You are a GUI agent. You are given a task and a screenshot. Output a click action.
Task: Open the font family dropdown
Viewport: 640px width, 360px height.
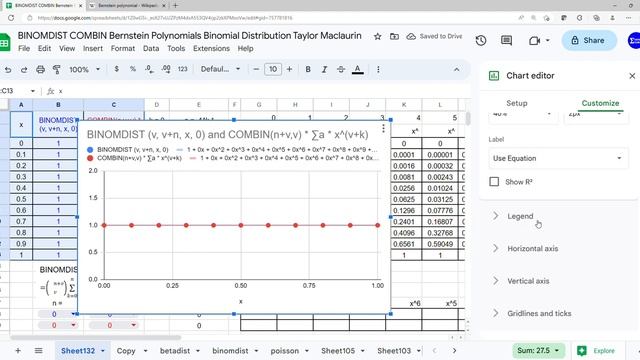tap(220, 69)
